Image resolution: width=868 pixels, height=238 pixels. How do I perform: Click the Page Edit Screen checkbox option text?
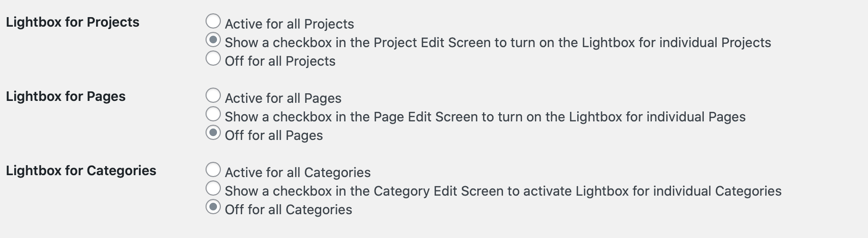485,117
